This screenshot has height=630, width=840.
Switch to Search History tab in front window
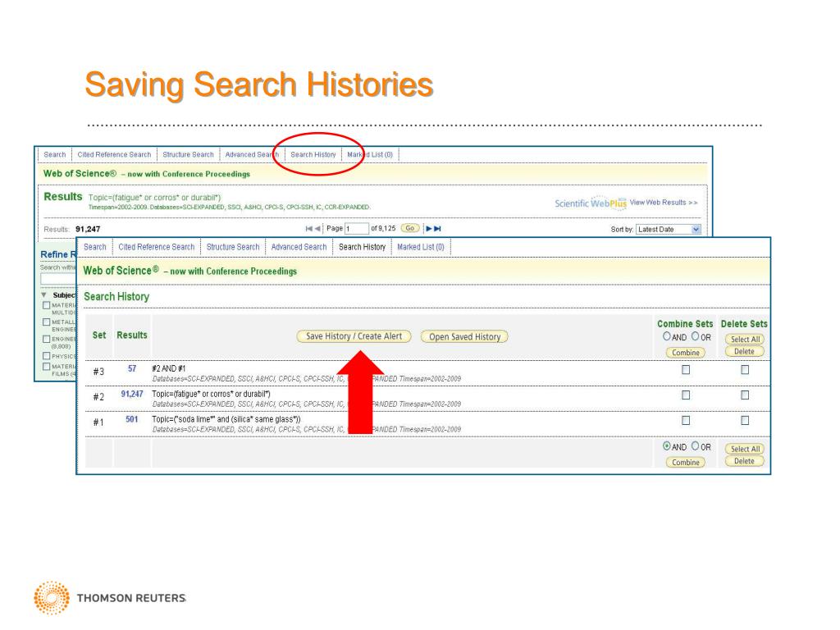pyautogui.click(x=362, y=247)
